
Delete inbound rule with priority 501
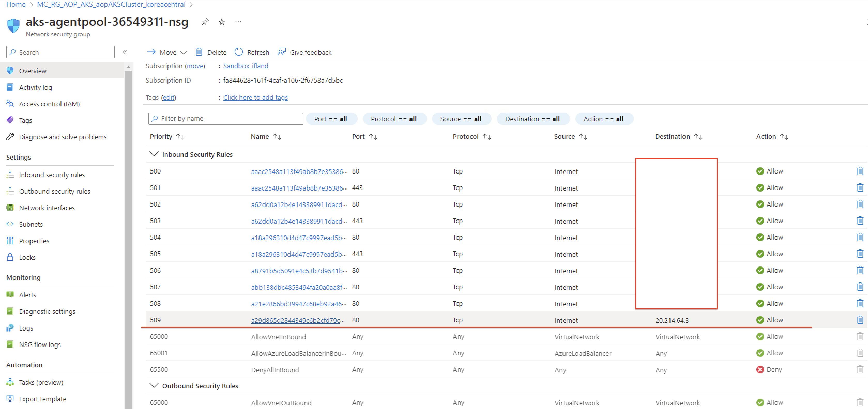coord(860,188)
